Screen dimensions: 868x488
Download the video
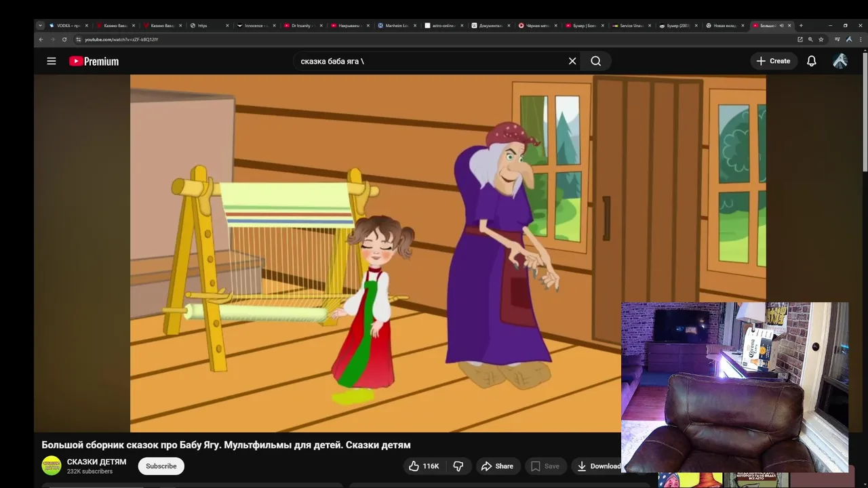(598, 466)
